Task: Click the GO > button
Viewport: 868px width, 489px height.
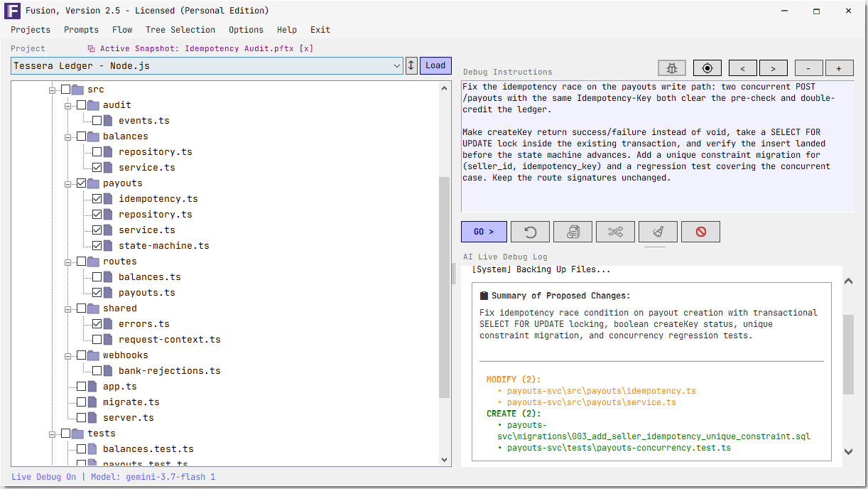Action: pos(484,232)
